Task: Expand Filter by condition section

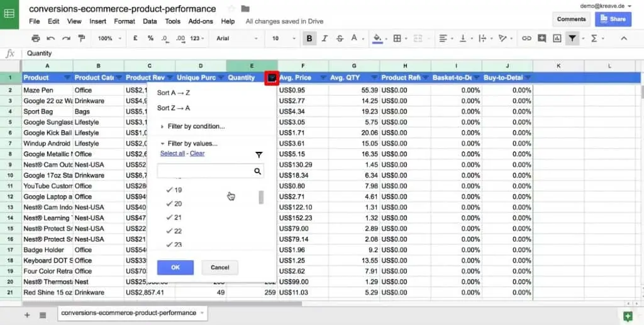Action: (192, 127)
